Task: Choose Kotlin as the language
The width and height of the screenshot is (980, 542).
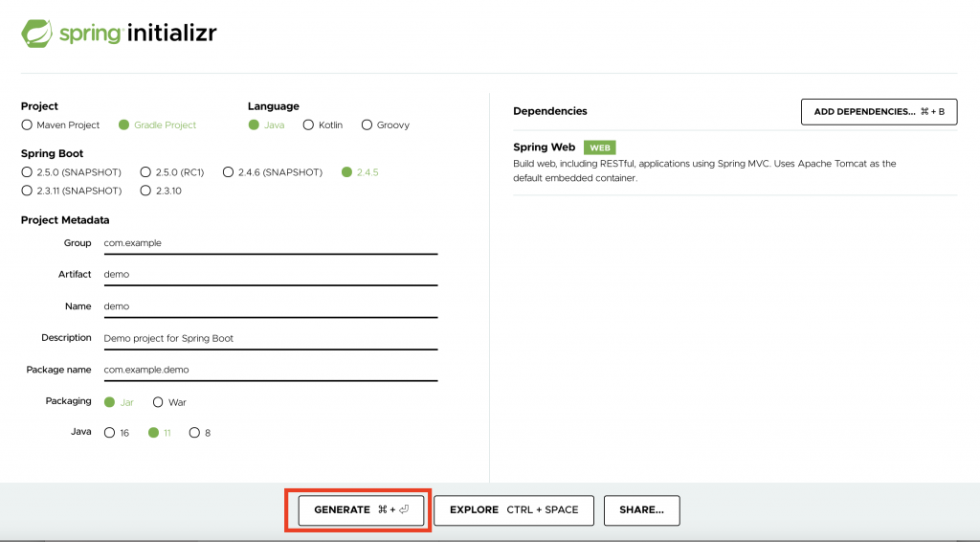Action: pos(308,125)
